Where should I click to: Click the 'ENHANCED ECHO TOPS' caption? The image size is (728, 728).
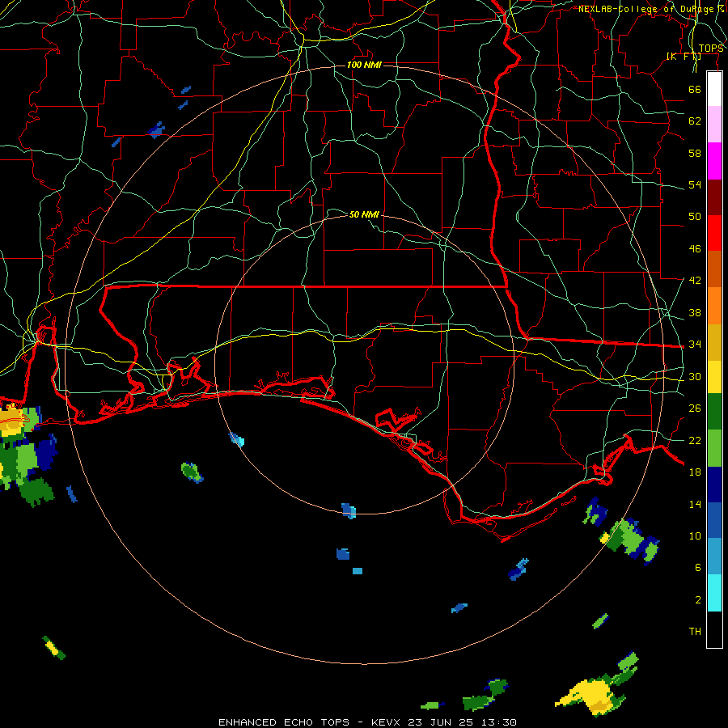284,722
